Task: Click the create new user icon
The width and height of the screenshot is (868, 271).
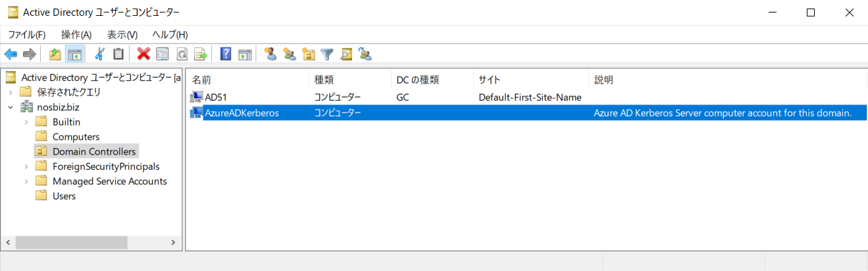Action: 270,54
